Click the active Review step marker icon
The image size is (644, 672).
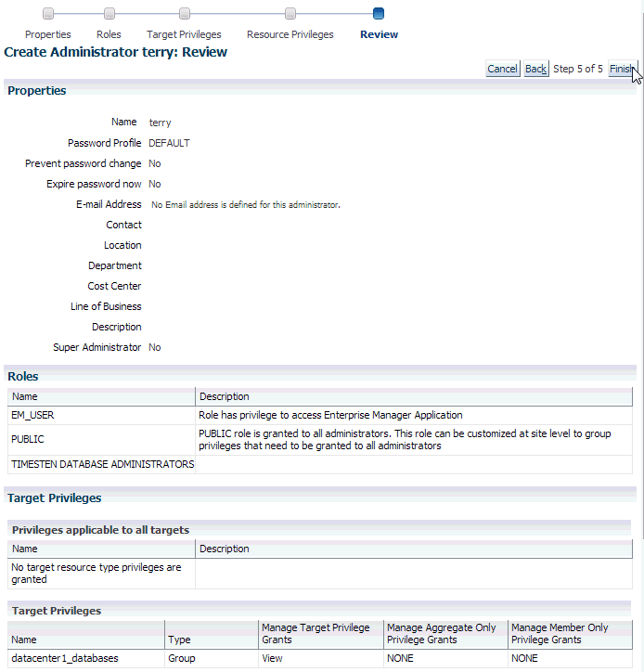pos(379,14)
